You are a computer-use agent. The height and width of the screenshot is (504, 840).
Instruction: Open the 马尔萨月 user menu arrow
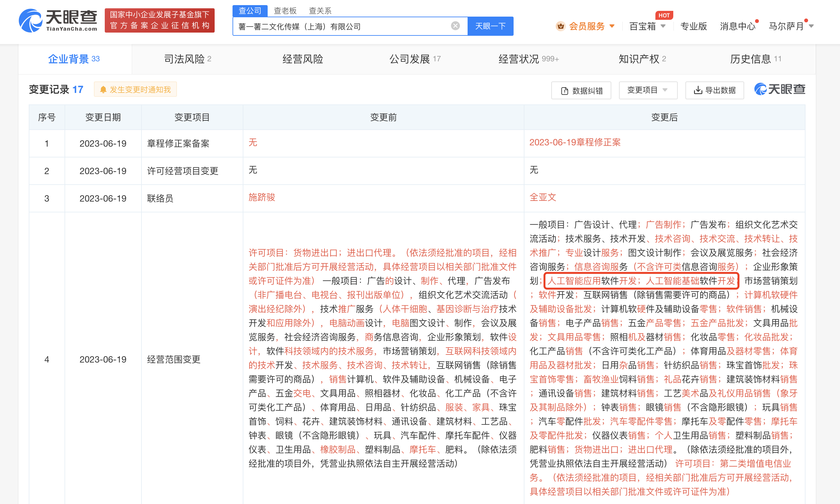(x=812, y=26)
